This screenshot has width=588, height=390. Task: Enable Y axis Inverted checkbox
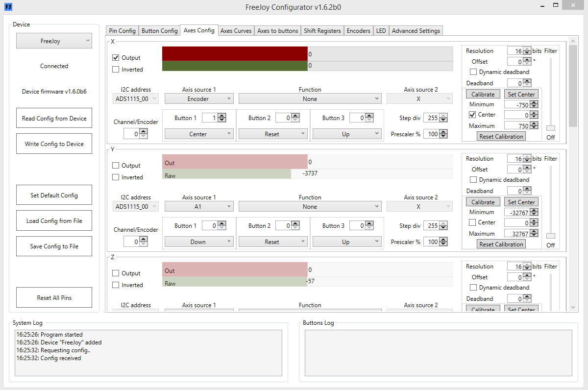pos(116,177)
